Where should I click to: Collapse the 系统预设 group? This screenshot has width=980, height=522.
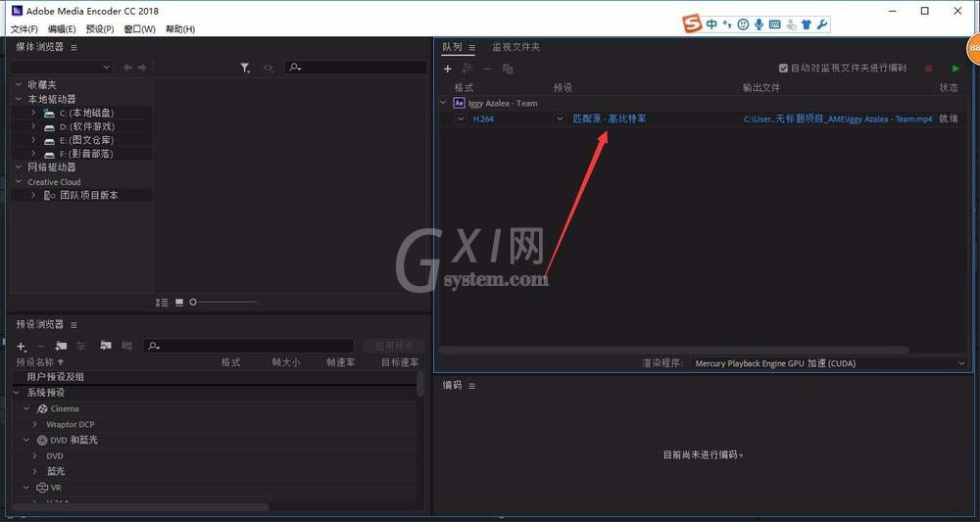18,393
